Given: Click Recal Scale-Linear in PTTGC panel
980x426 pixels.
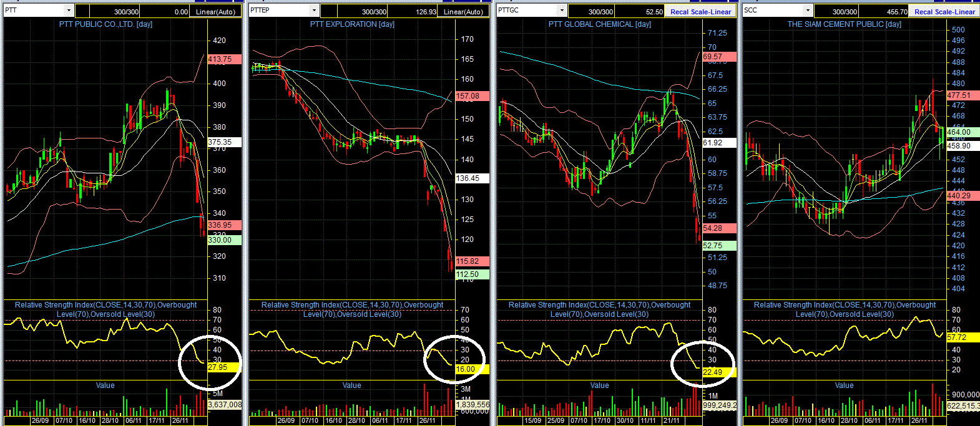Looking at the screenshot, I should point(700,12).
